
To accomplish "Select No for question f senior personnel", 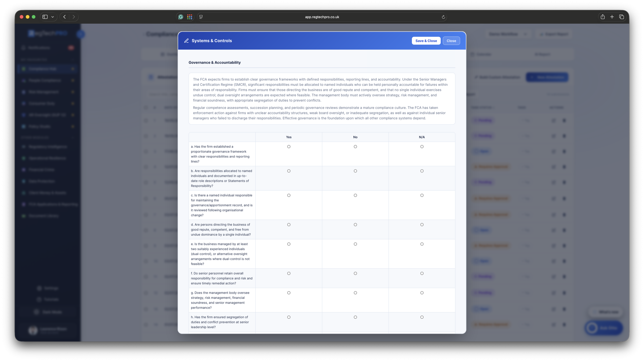I will pyautogui.click(x=355, y=273).
